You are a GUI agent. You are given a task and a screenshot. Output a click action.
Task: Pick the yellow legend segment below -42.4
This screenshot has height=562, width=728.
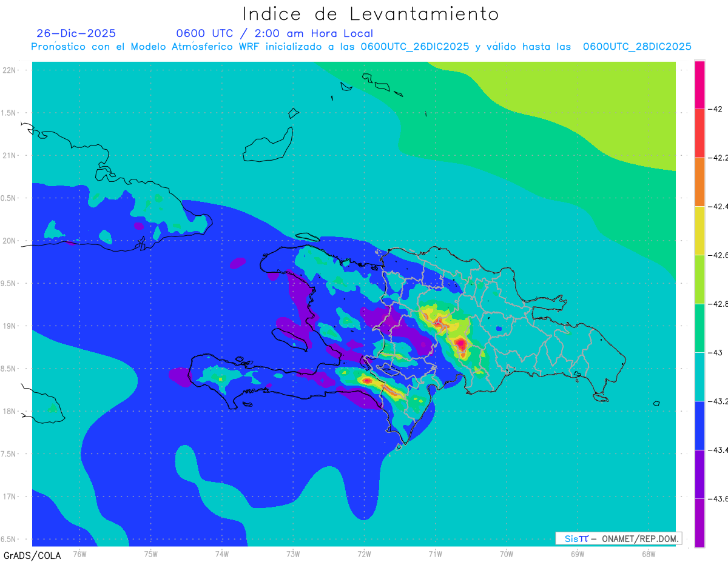(699, 230)
